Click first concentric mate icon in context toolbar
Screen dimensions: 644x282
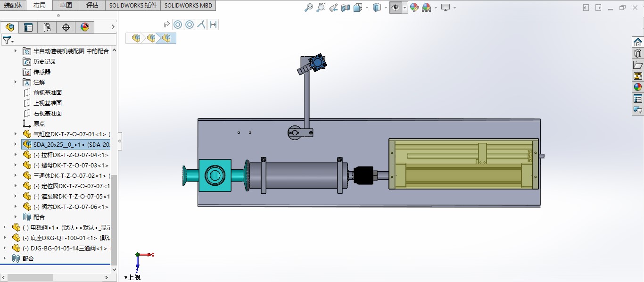tap(178, 25)
